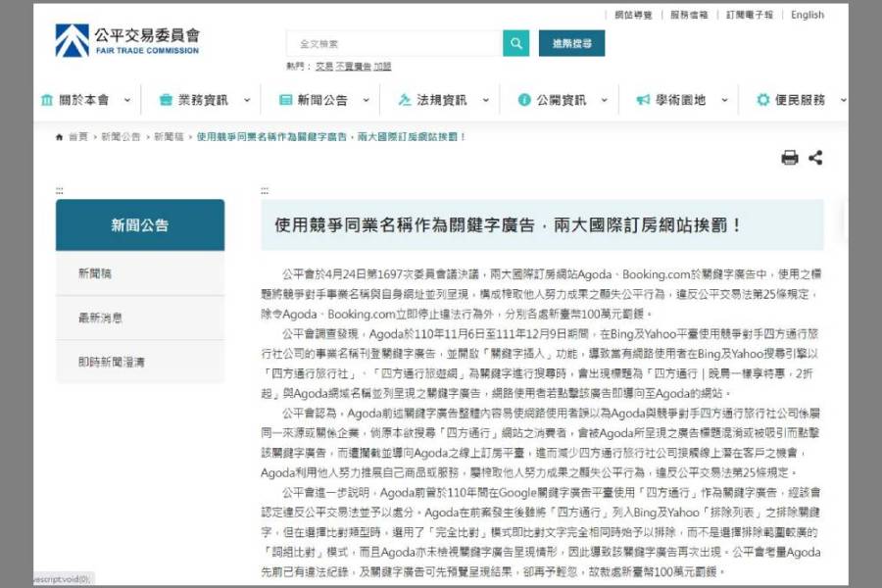
Task: Open the 便民服務 menu
Action: click(x=800, y=100)
